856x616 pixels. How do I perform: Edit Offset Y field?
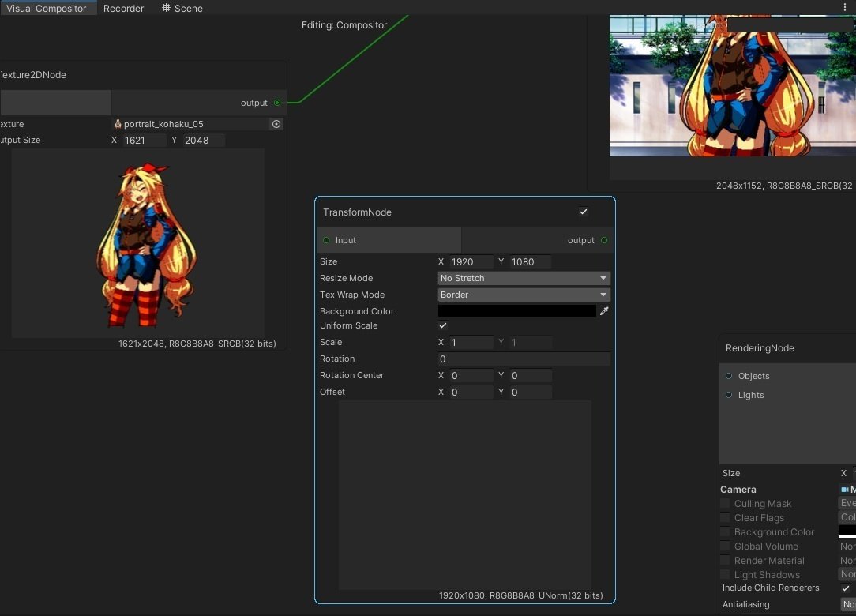click(530, 392)
